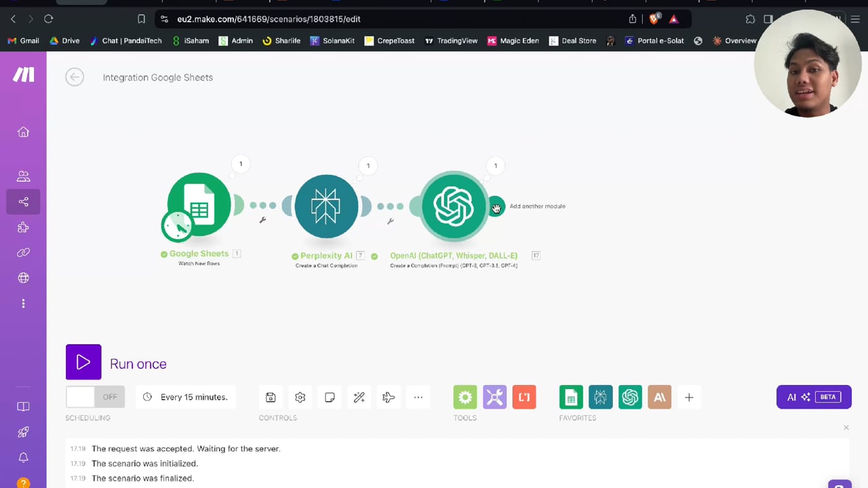This screenshot has width=868, height=488.
Task: Open the Notifications bell icon
Action: coord(23,457)
